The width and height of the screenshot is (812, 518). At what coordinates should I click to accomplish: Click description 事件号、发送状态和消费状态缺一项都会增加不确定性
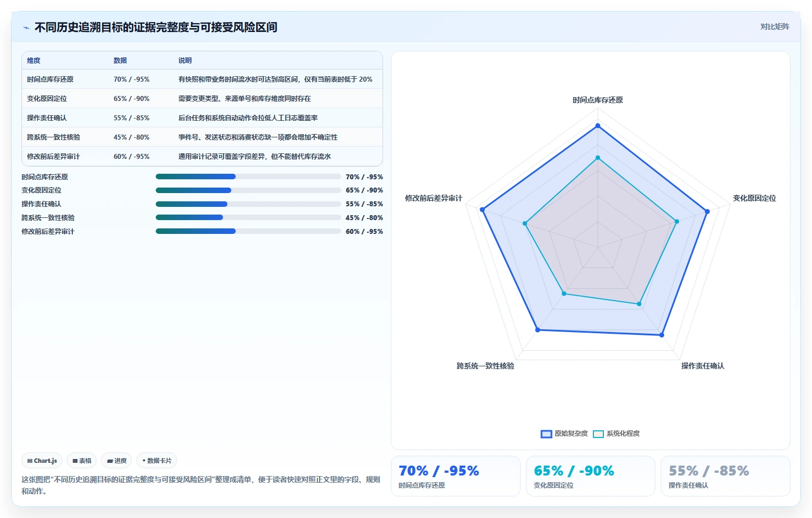pos(258,137)
